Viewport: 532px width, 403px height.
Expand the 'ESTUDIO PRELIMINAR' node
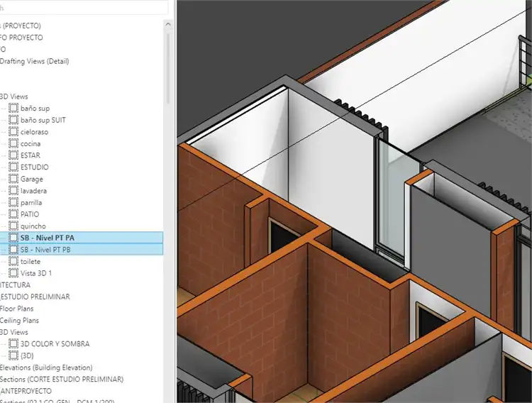[35, 297]
